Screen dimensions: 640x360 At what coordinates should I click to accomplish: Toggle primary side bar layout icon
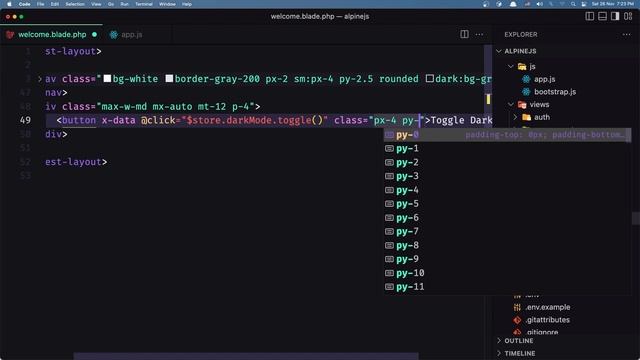(589, 16)
